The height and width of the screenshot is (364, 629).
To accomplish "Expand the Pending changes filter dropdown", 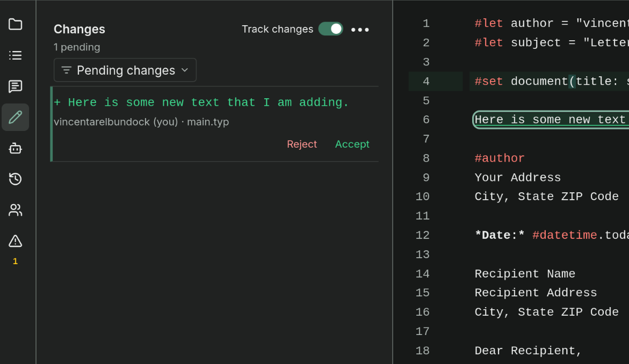I will [125, 70].
